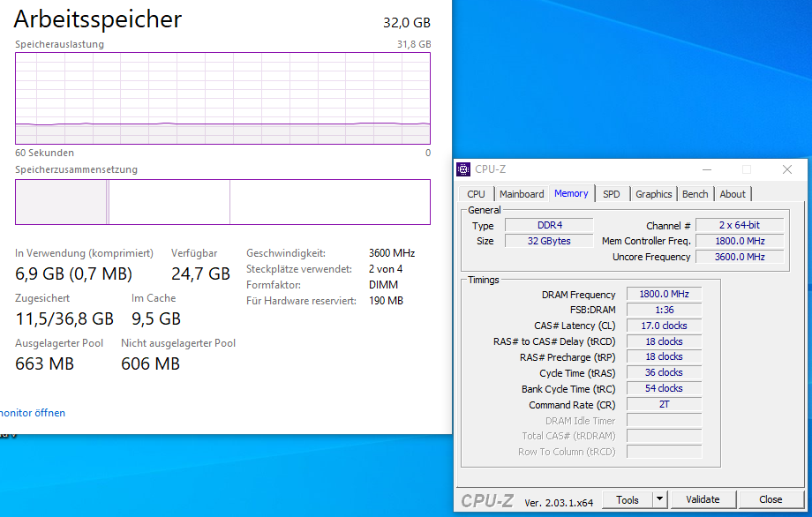Click the 32 GBytes Size field
Screen dimensions: 812x517
(550, 241)
